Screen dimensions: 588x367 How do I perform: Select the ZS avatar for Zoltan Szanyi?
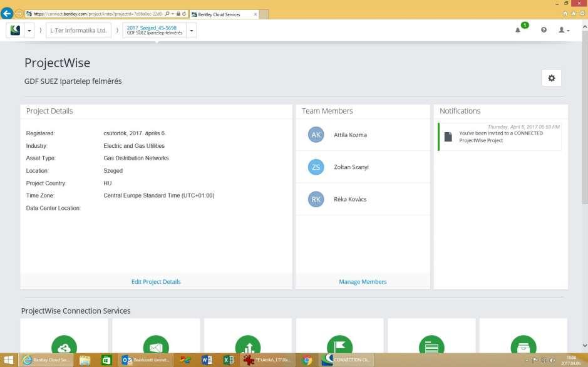pos(316,167)
